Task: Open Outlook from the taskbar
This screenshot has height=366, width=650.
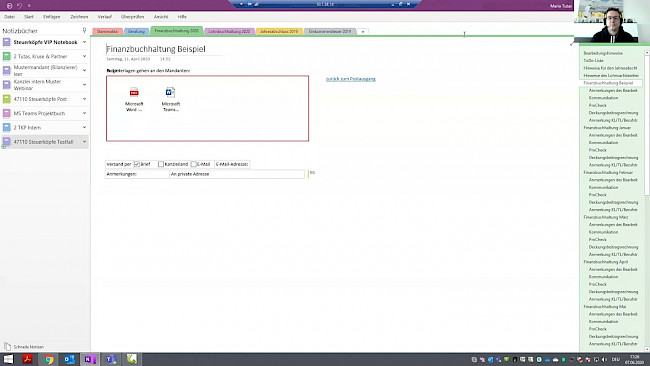Action: pos(69,359)
